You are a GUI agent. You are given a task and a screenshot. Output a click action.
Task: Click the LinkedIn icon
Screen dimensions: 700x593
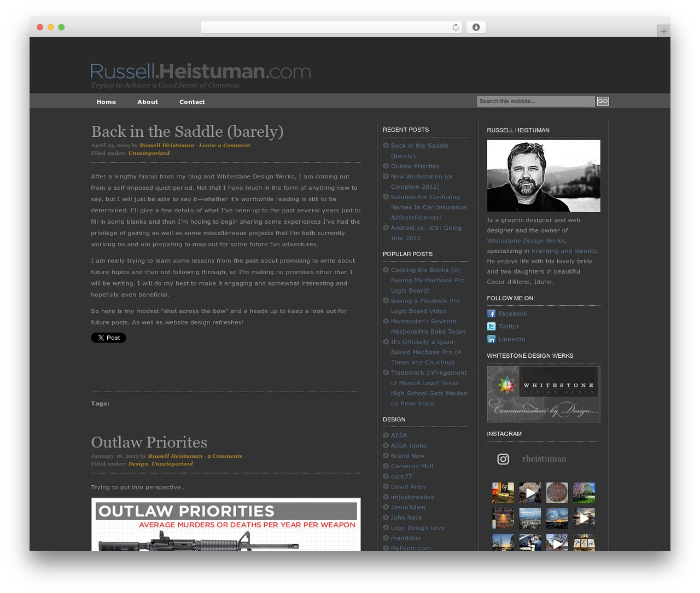(x=491, y=339)
